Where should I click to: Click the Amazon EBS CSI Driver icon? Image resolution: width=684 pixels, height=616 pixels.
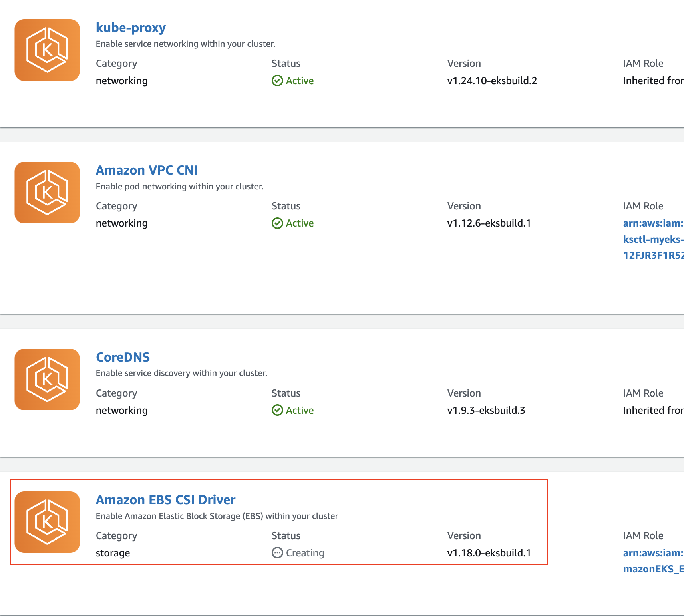pyautogui.click(x=47, y=522)
